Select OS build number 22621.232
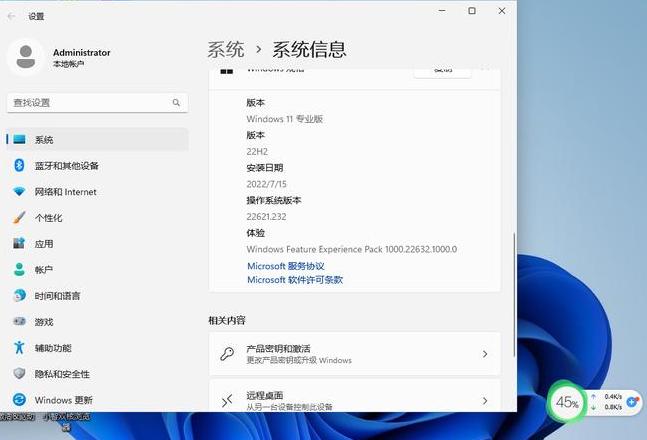 [x=266, y=217]
